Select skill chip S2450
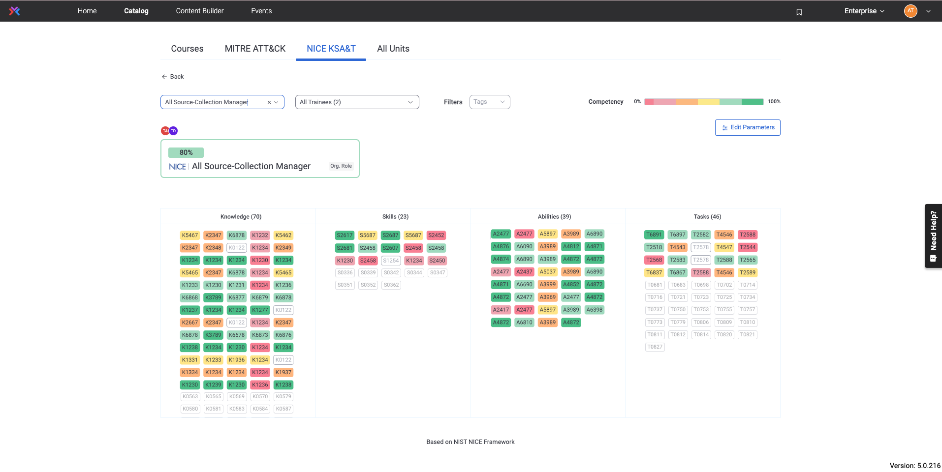Viewport: 942px width, 472px height. pyautogui.click(x=437, y=261)
